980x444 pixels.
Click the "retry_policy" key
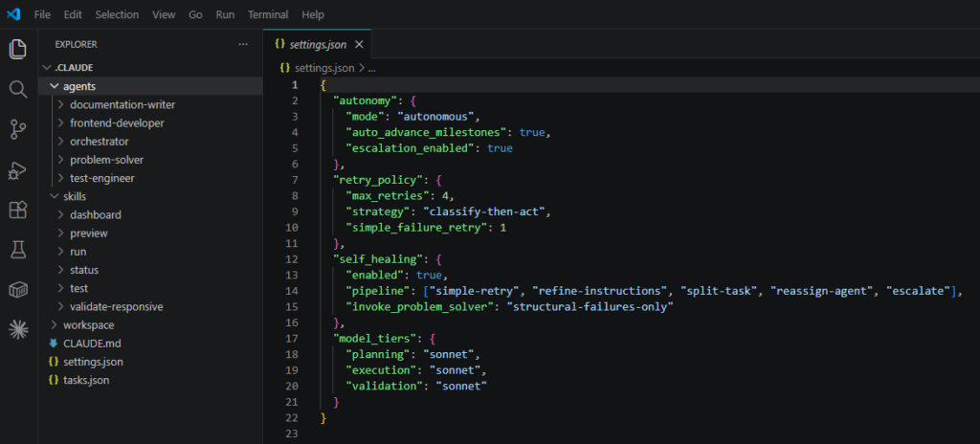pos(377,180)
